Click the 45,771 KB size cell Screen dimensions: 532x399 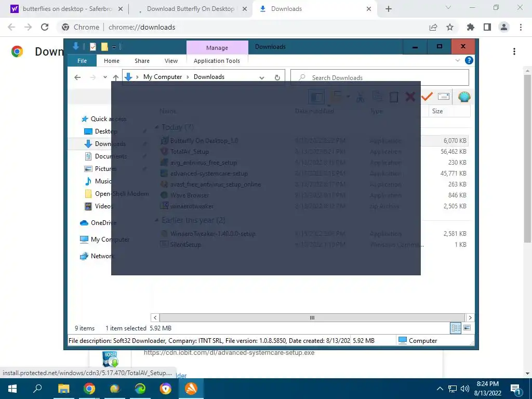click(453, 173)
